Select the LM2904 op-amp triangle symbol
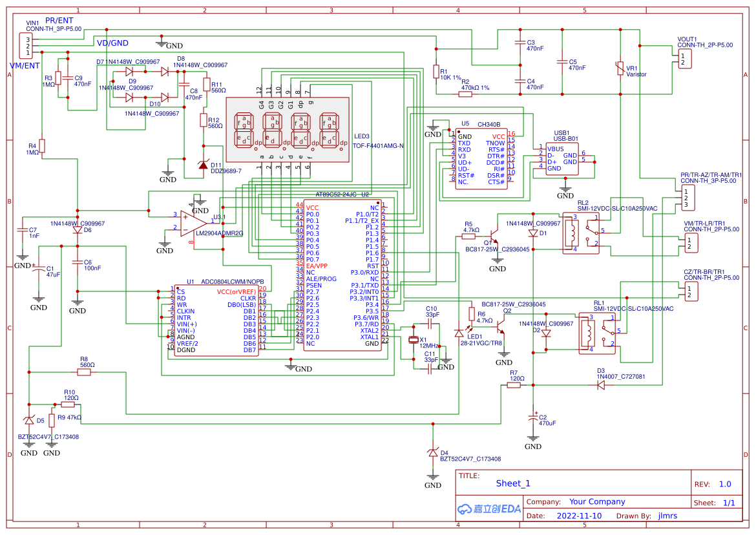The image size is (756, 535). pos(193,223)
